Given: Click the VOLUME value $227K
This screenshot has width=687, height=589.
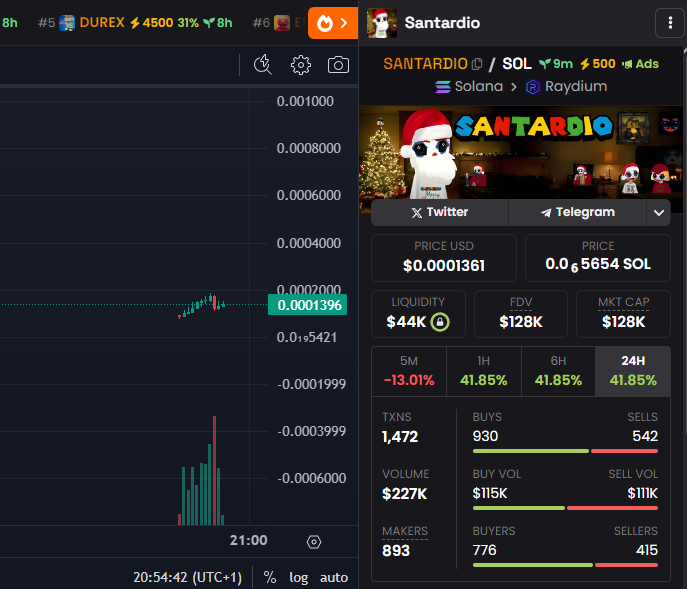Looking at the screenshot, I should pyautogui.click(x=404, y=494).
